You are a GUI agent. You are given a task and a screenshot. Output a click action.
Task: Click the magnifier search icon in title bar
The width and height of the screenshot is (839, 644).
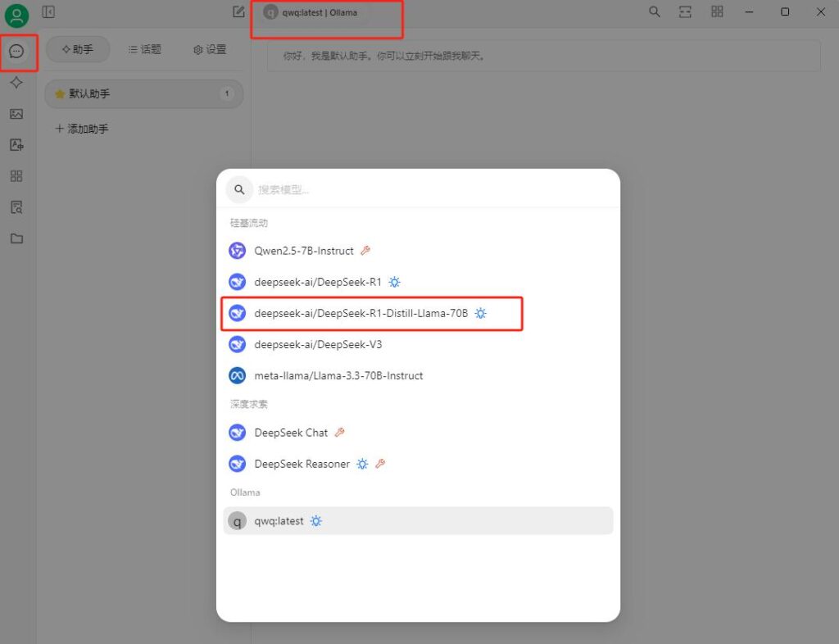point(655,11)
